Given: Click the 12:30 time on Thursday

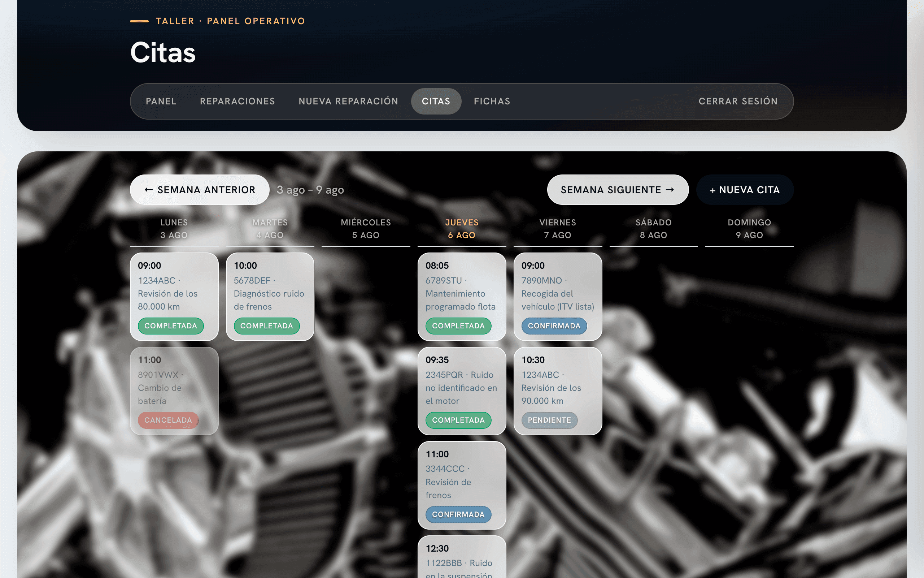Looking at the screenshot, I should pos(437,549).
